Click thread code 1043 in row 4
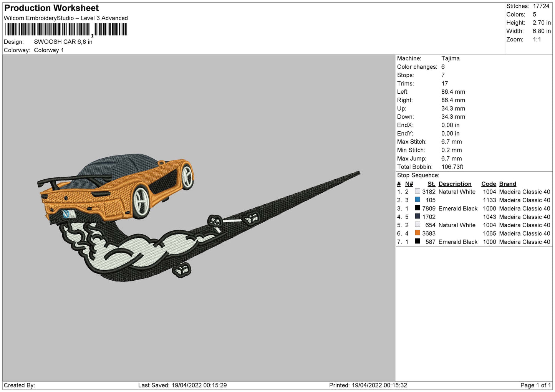 489,217
